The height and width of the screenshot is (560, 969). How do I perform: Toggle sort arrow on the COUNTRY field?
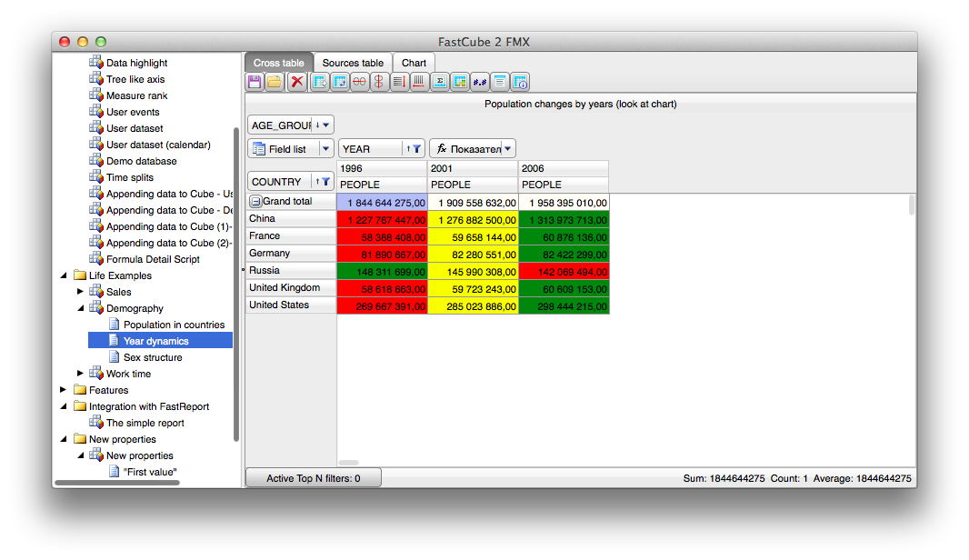317,182
